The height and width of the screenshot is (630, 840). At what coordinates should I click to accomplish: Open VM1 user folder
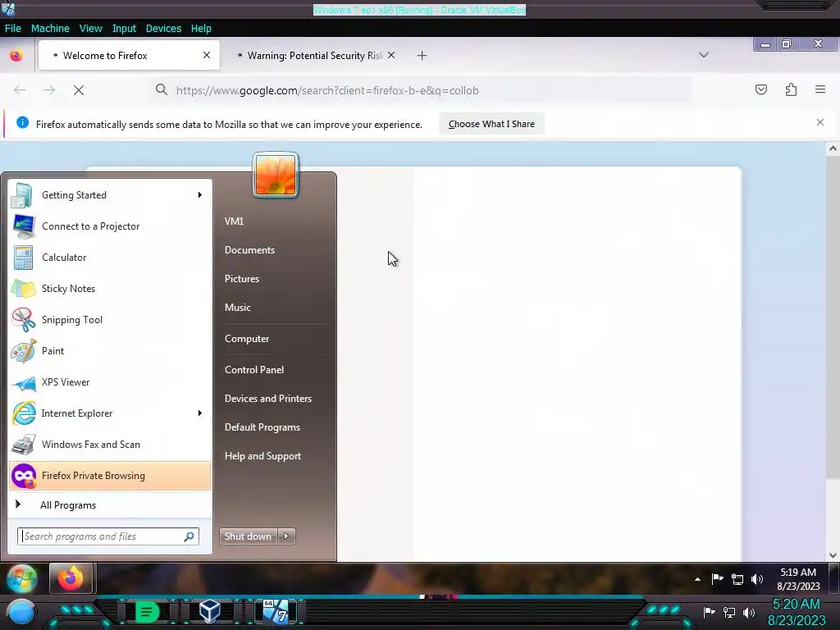pyautogui.click(x=234, y=221)
